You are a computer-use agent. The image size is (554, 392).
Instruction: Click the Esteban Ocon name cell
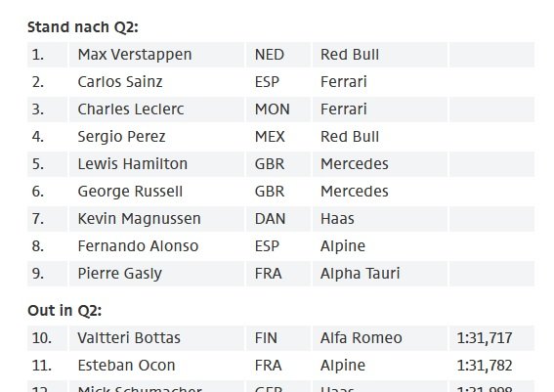point(156,366)
